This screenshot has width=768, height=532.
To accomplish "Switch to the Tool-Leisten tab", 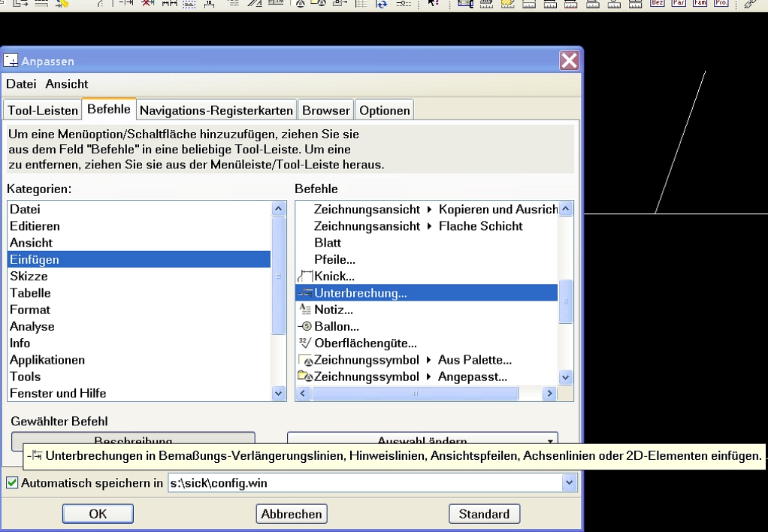I will pos(43,110).
